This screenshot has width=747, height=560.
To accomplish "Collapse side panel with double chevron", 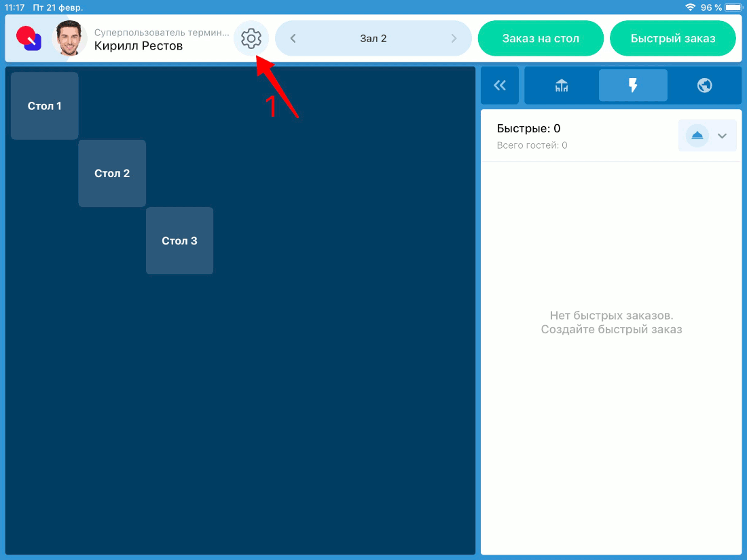I will pyautogui.click(x=500, y=86).
